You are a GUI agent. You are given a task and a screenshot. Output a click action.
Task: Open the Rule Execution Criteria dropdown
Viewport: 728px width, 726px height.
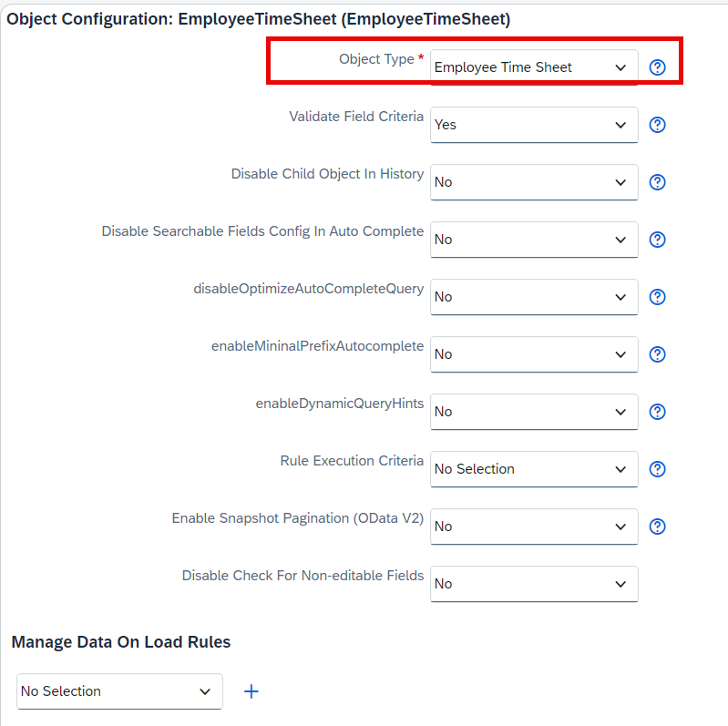point(534,469)
